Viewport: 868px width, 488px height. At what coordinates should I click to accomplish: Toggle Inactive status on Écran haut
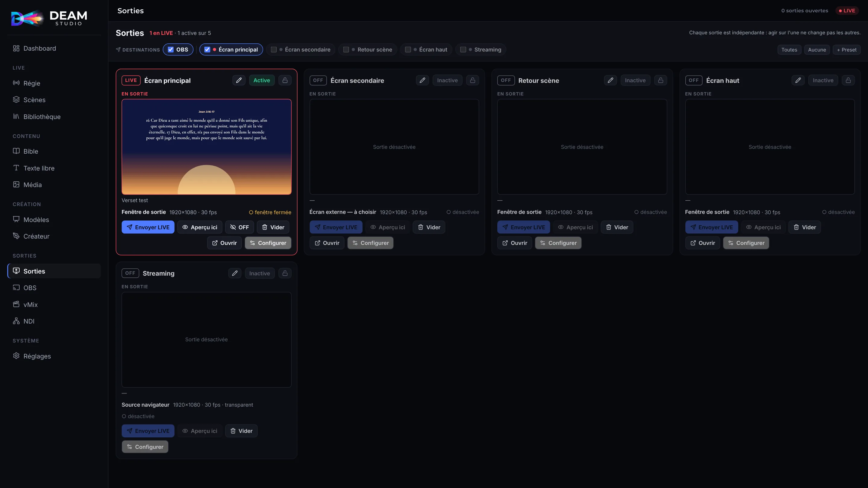click(823, 80)
